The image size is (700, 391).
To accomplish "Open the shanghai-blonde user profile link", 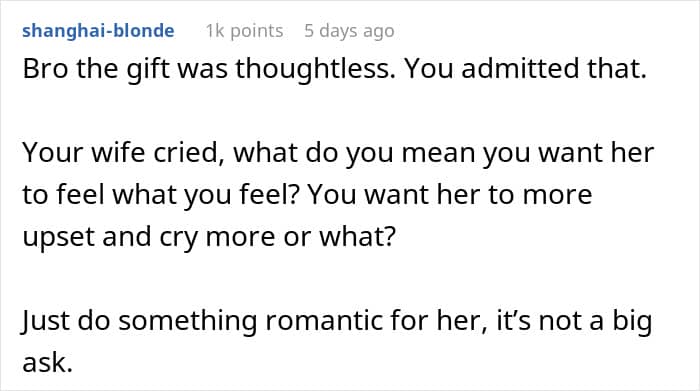I will pyautogui.click(x=98, y=31).
